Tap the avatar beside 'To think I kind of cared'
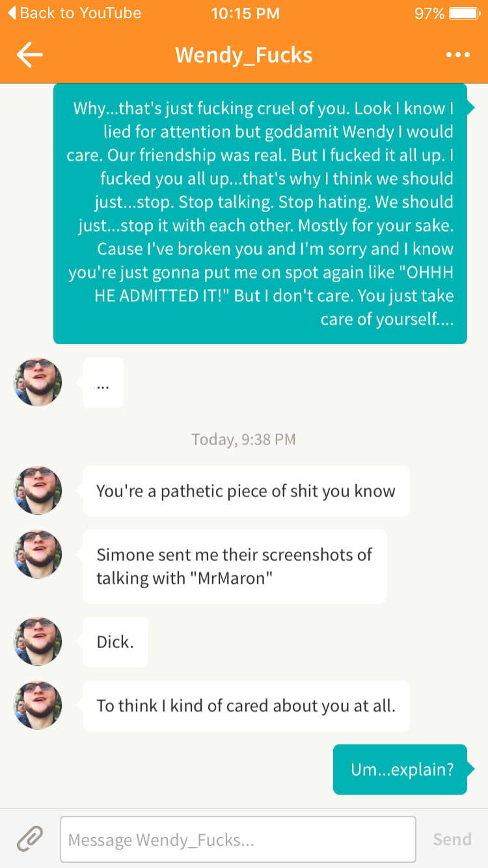The width and height of the screenshot is (488, 868). tap(38, 705)
